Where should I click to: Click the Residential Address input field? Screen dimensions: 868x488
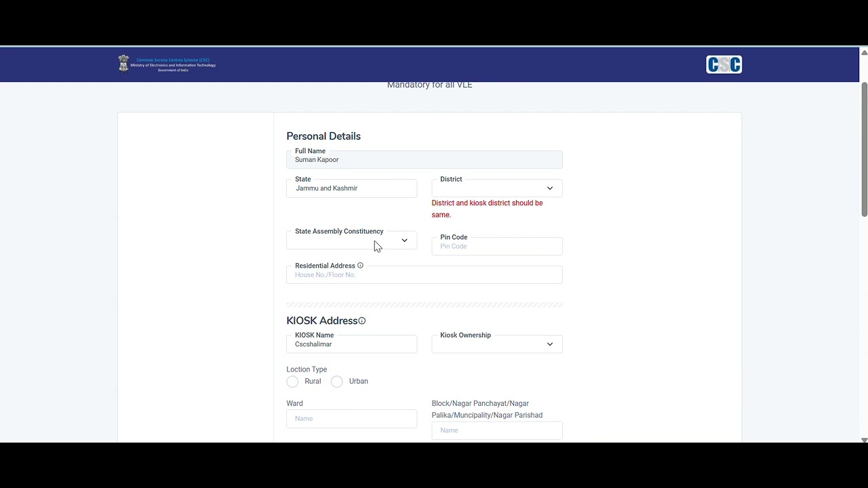pos(425,274)
